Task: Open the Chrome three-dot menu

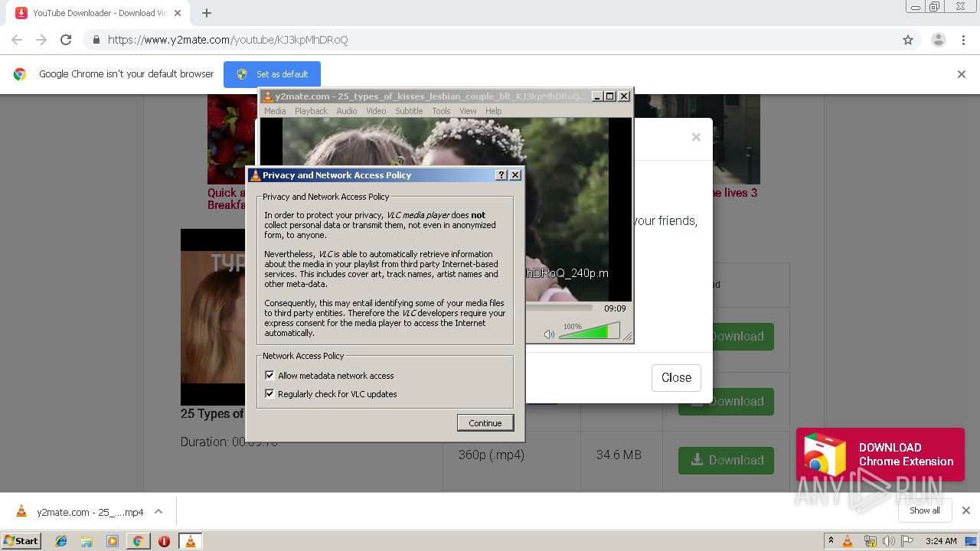Action: 964,40
